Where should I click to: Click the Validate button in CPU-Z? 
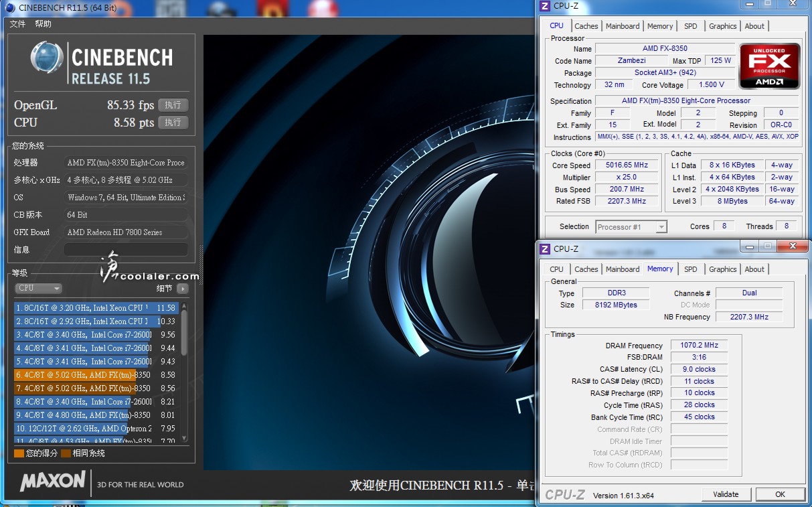point(726,494)
